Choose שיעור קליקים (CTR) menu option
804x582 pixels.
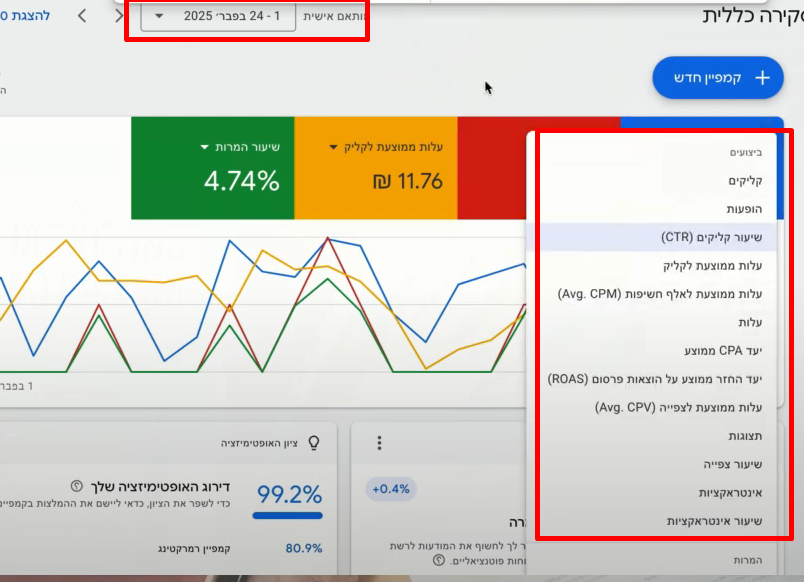coord(652,237)
